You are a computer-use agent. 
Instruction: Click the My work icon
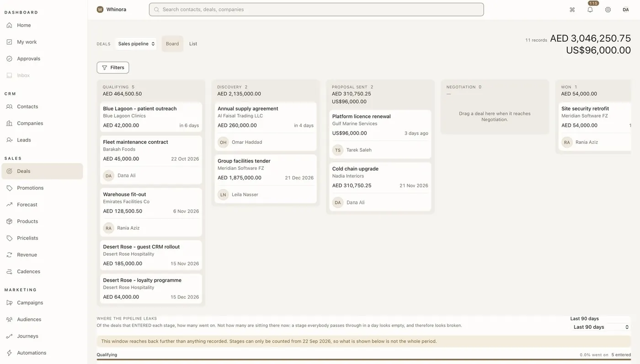pos(9,42)
